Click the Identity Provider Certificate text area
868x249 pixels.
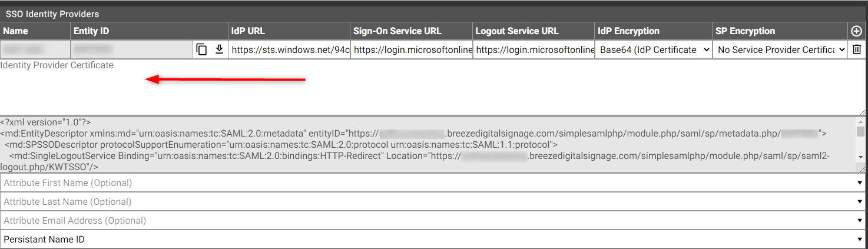(x=433, y=87)
